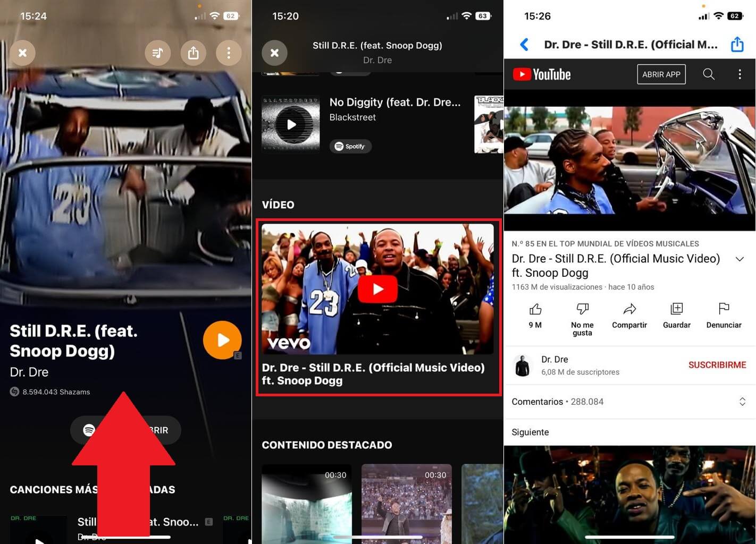The image size is (756, 544).
Task: Open Dr. Dre channel name on YouTube
Action: point(555,359)
